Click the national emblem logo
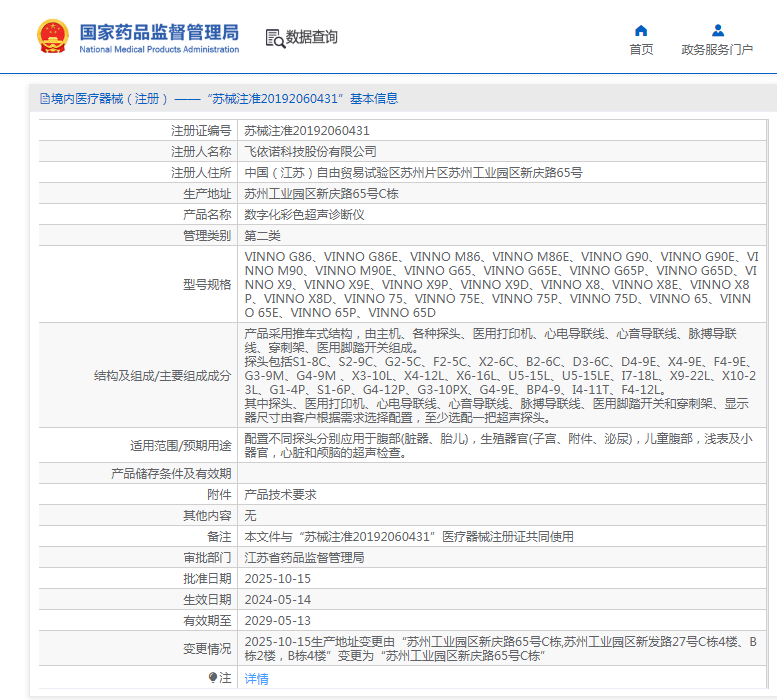The image size is (777, 700). point(52,37)
